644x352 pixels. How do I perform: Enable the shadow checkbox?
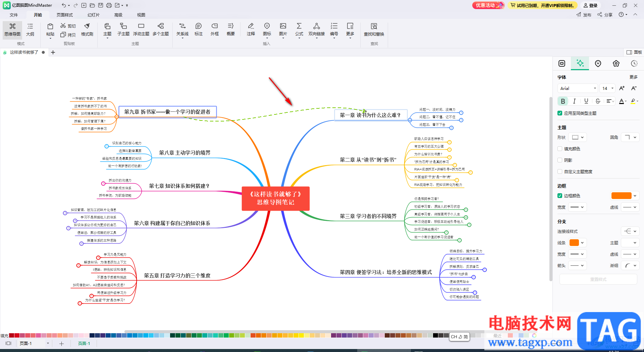tap(560, 160)
